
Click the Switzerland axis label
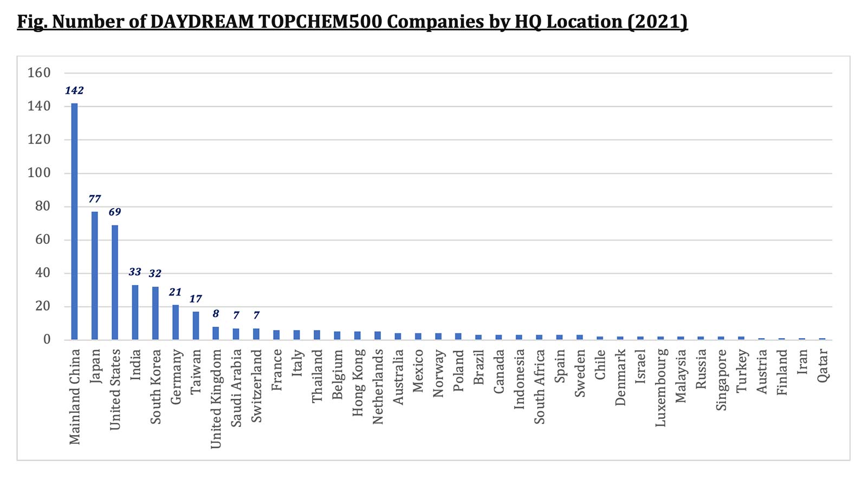[x=256, y=385]
